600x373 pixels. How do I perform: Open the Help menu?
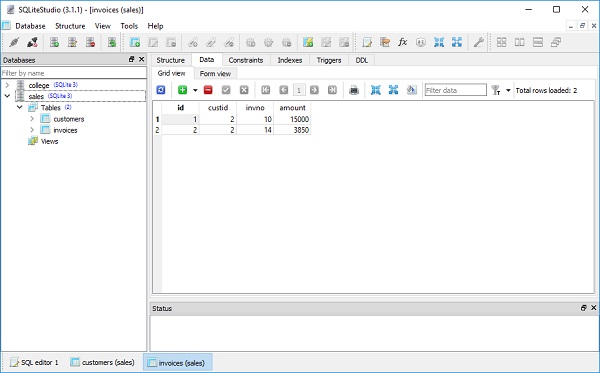[x=155, y=26]
